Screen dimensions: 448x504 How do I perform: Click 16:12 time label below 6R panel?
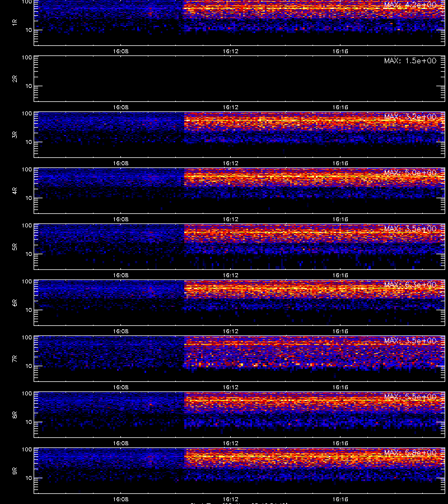[230, 331]
